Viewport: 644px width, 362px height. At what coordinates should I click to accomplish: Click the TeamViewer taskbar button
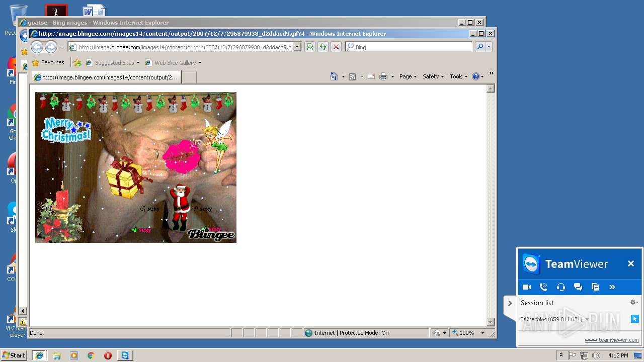tap(125, 355)
